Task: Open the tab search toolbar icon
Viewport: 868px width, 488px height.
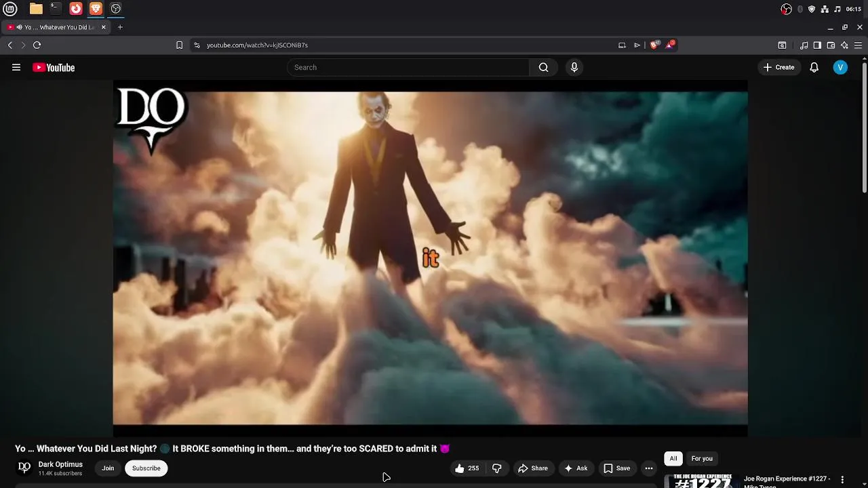Action: pyautogui.click(x=782, y=45)
